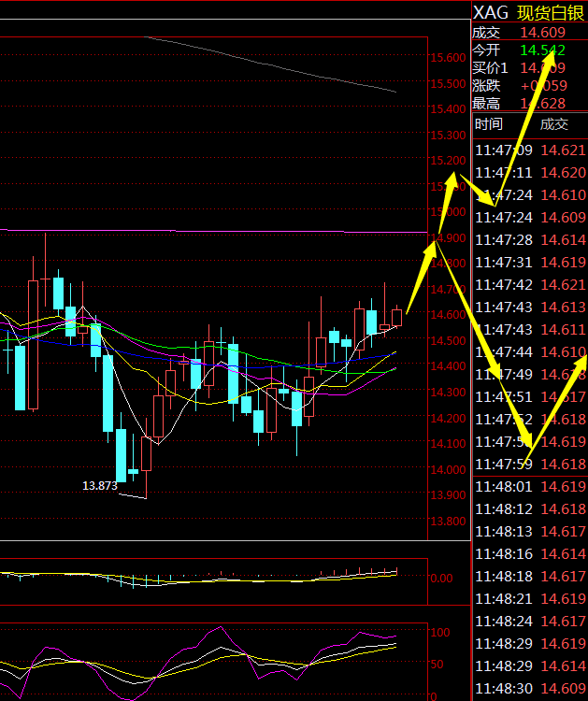Select the 11:48:21 tick at 14.619
This screenshot has width=588, height=701.
[x=530, y=598]
